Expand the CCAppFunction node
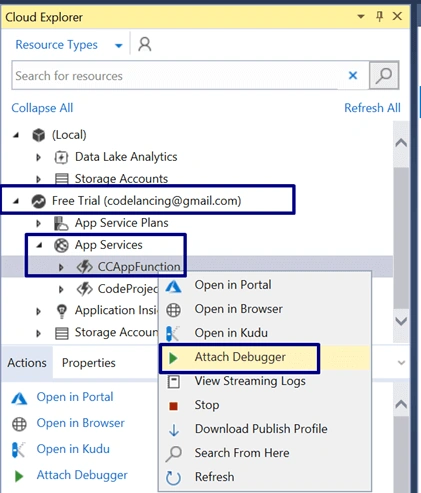The width and height of the screenshot is (421, 493). tap(61, 267)
